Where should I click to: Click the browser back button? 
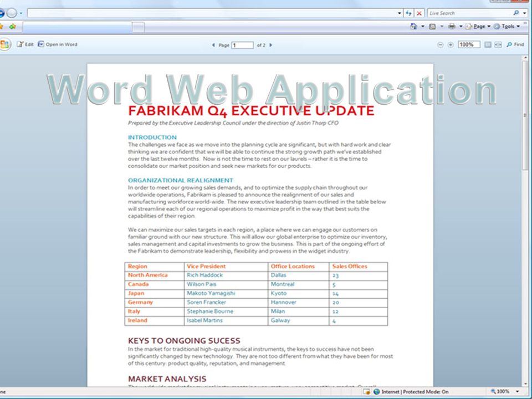point(2,13)
